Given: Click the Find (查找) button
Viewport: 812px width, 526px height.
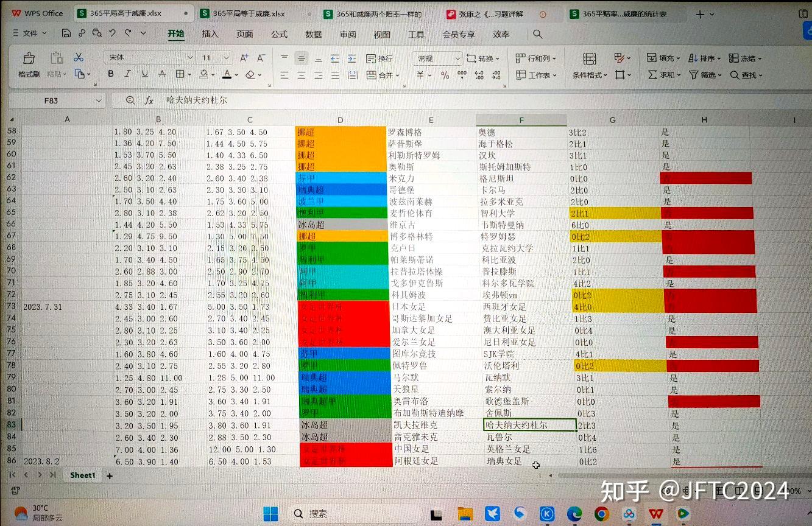Looking at the screenshot, I should [x=746, y=75].
